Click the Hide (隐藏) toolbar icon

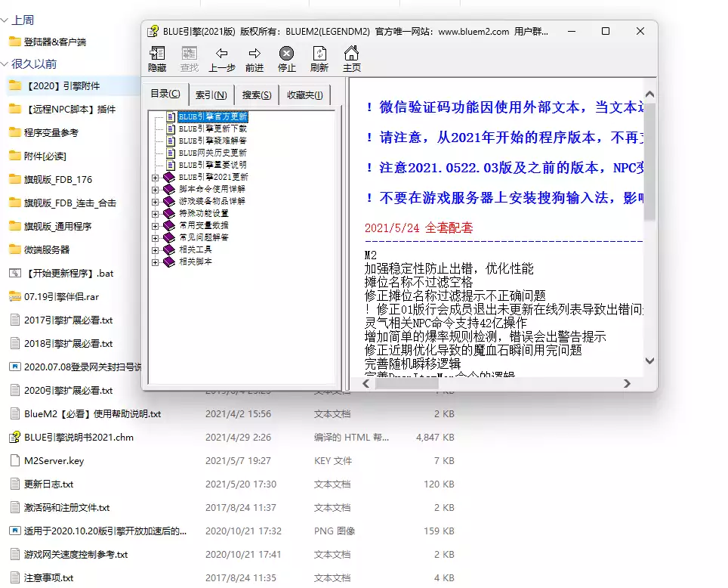pos(157,53)
